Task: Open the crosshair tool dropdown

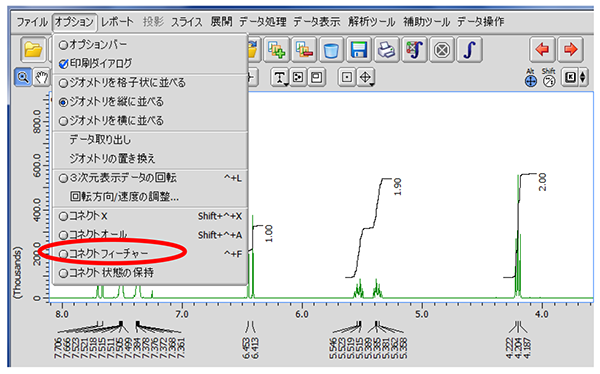Action: (x=371, y=83)
